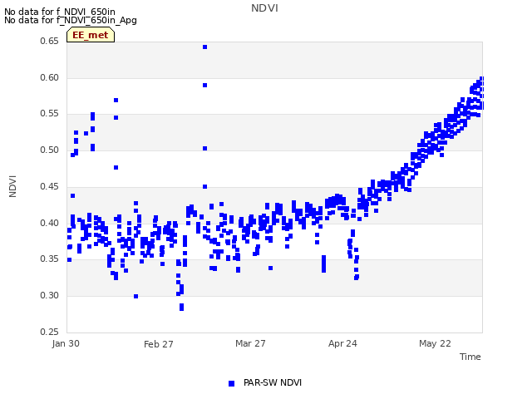Click the lowest data point near 0.28
Viewport: 532px width, 399px height.
[x=181, y=308]
